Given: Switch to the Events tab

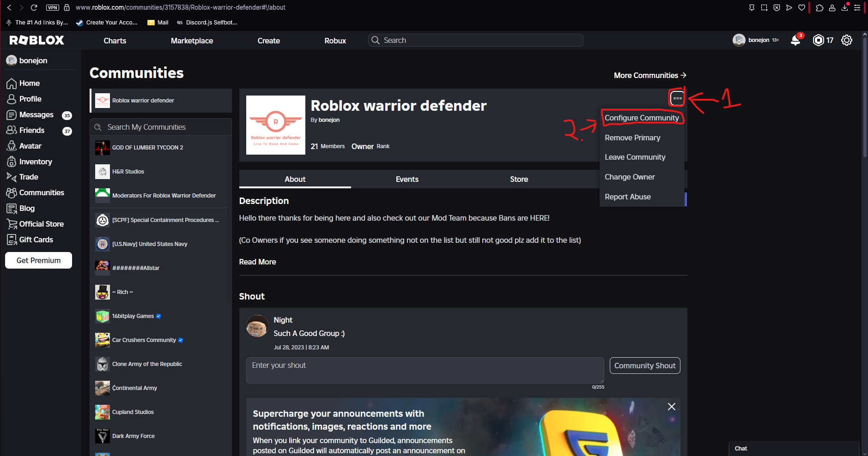Looking at the screenshot, I should click(407, 179).
